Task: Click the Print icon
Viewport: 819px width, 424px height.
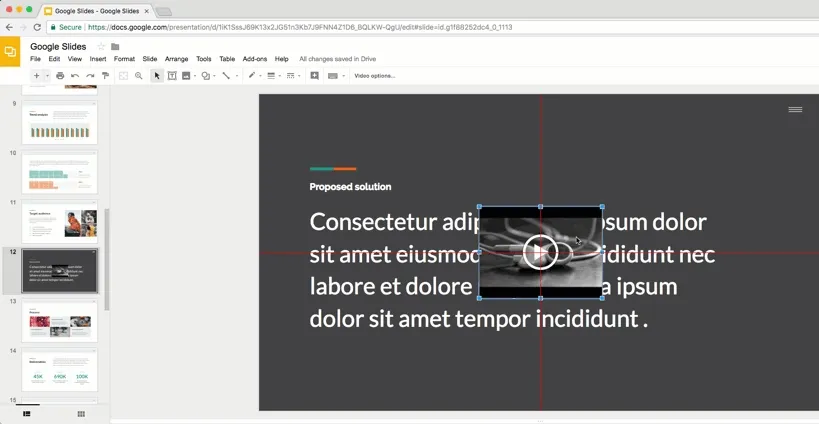Action: pos(60,76)
